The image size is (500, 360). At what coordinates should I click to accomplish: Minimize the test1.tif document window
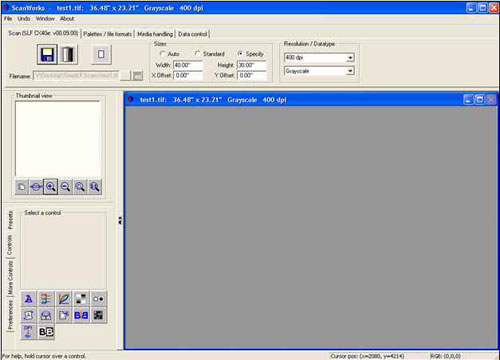click(468, 99)
